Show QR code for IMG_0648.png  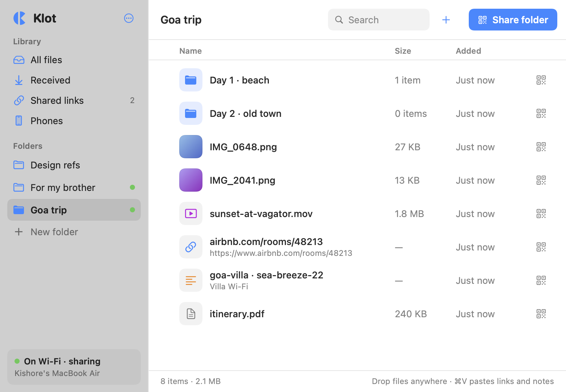(541, 147)
